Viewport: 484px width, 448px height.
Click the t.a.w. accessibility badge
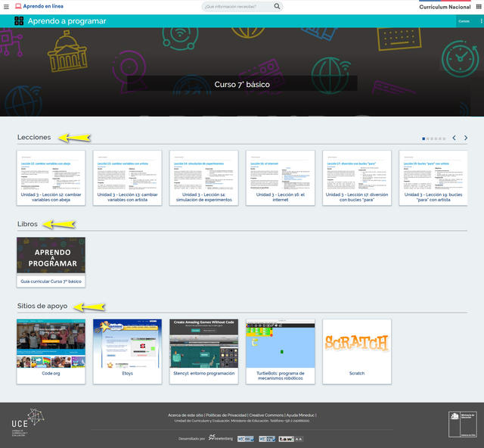coord(286,439)
